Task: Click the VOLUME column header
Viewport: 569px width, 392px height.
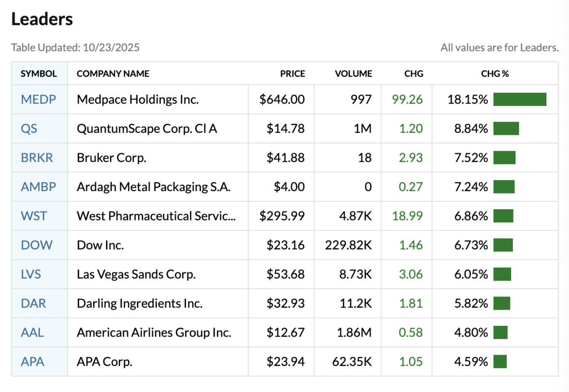Action: [353, 74]
